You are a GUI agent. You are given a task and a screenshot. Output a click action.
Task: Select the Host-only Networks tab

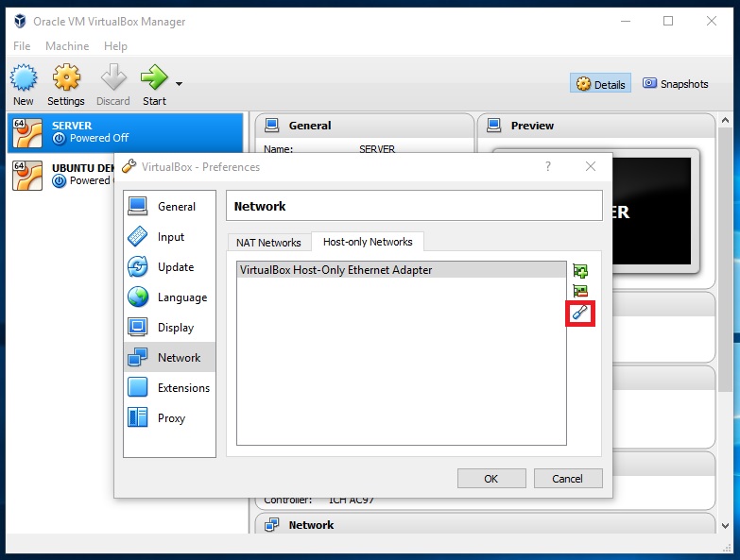tap(368, 242)
